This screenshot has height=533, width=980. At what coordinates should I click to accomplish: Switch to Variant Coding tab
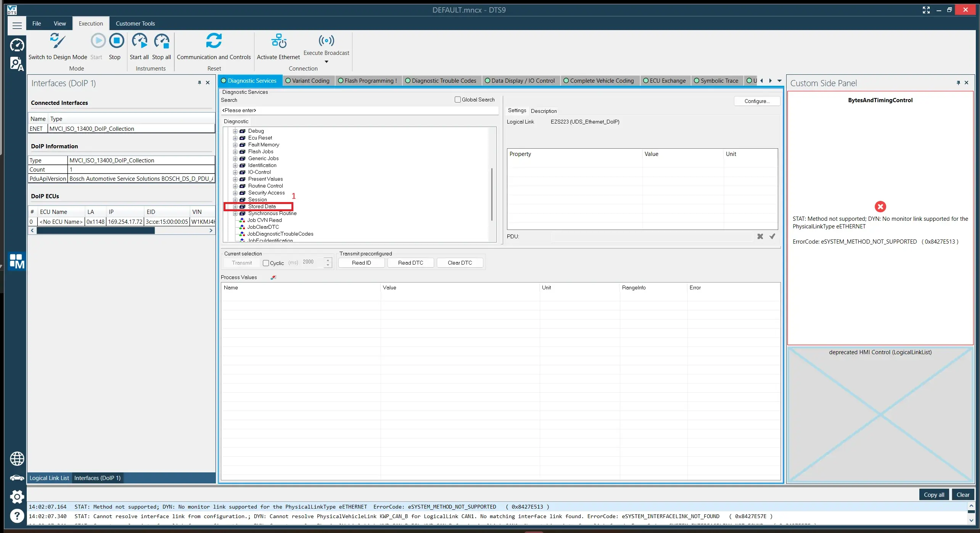pos(307,81)
